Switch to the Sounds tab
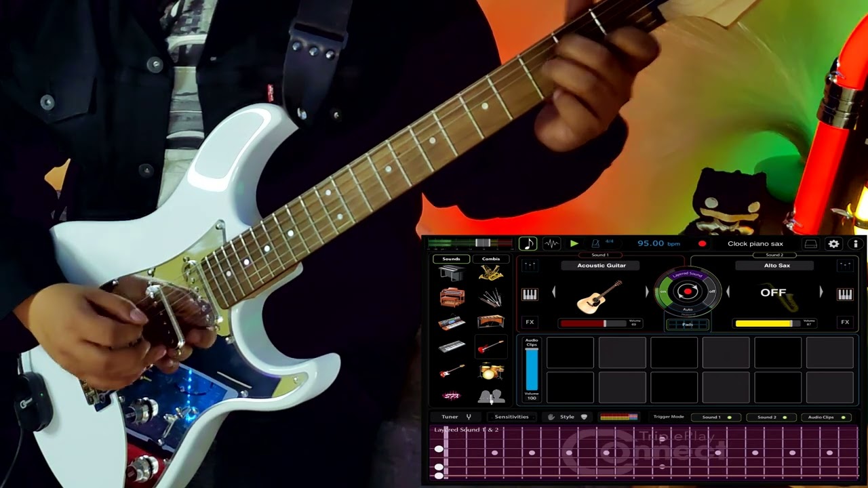This screenshot has width=868, height=488. click(x=451, y=259)
